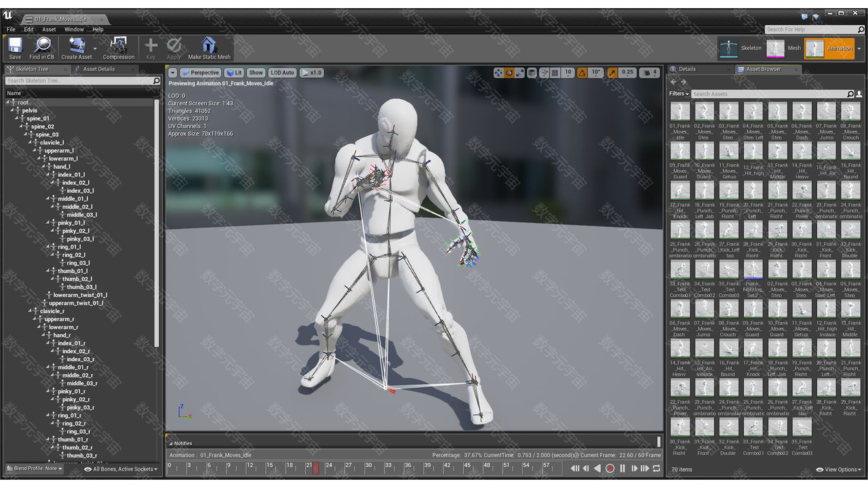Switch to the Asset Details tab
The image size is (868, 488).
[99, 69]
